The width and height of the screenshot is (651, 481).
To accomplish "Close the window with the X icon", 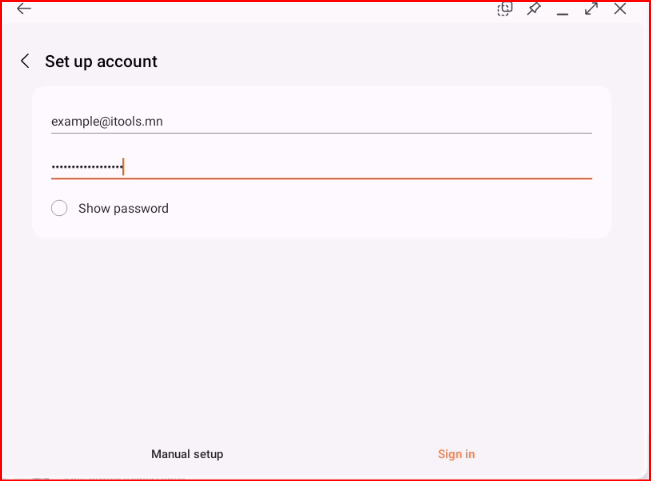I will pyautogui.click(x=620, y=9).
